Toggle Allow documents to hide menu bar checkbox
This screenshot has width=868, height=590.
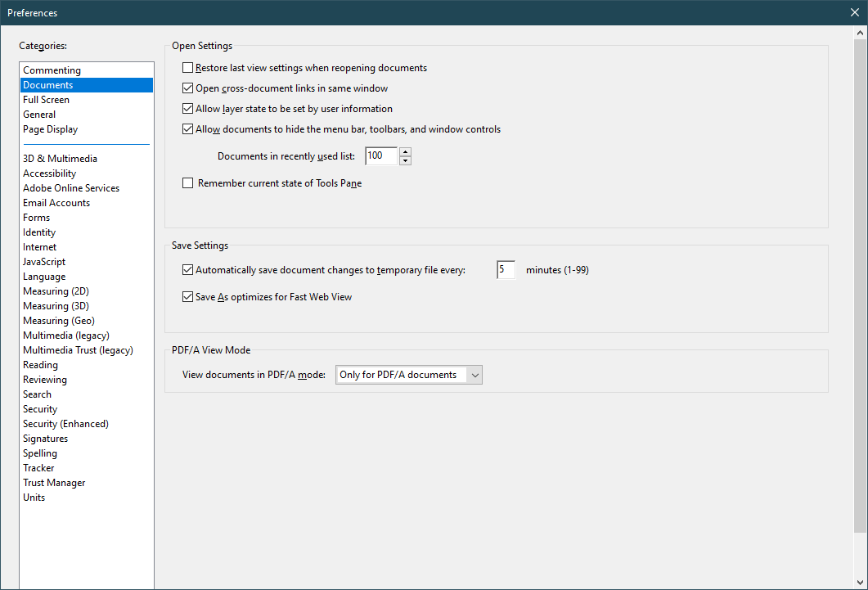pyautogui.click(x=187, y=129)
